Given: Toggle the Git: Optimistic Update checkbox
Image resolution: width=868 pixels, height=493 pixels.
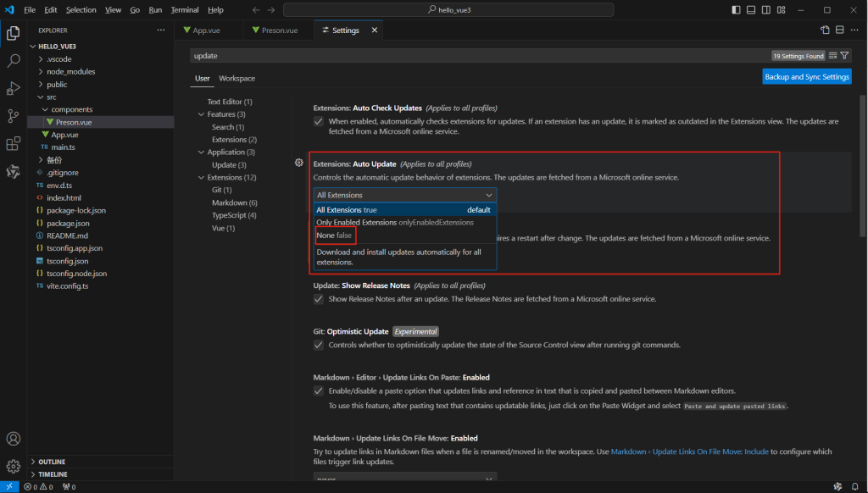Looking at the screenshot, I should [x=319, y=346].
